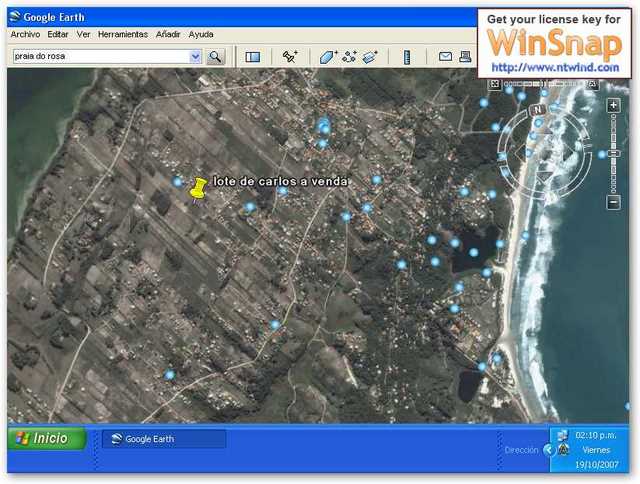The height and width of the screenshot is (484, 640).
Task: Click the tilt slider above the compass
Action: (543, 84)
